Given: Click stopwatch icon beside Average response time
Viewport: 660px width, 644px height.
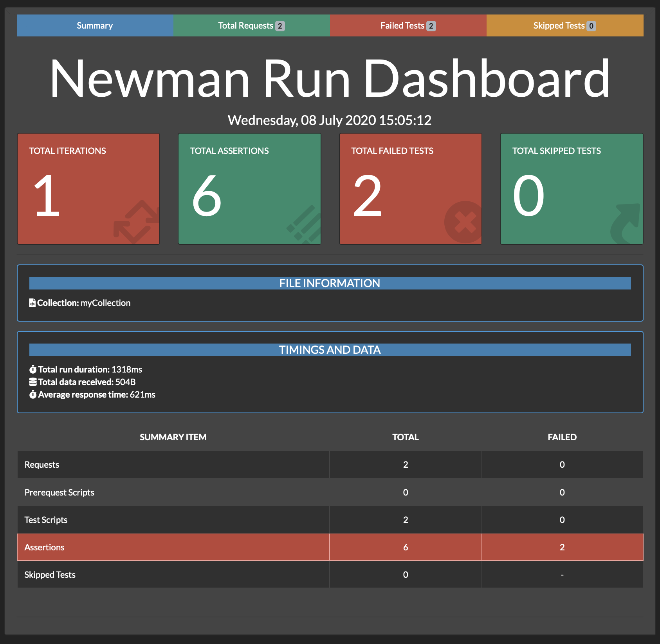Looking at the screenshot, I should pos(33,394).
